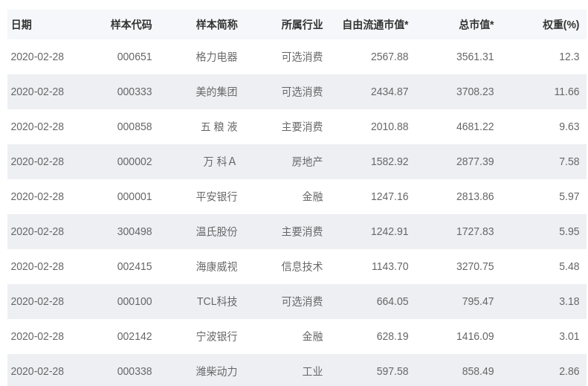Select stock name 万科A
The width and height of the screenshot is (588, 386).
pos(220,161)
